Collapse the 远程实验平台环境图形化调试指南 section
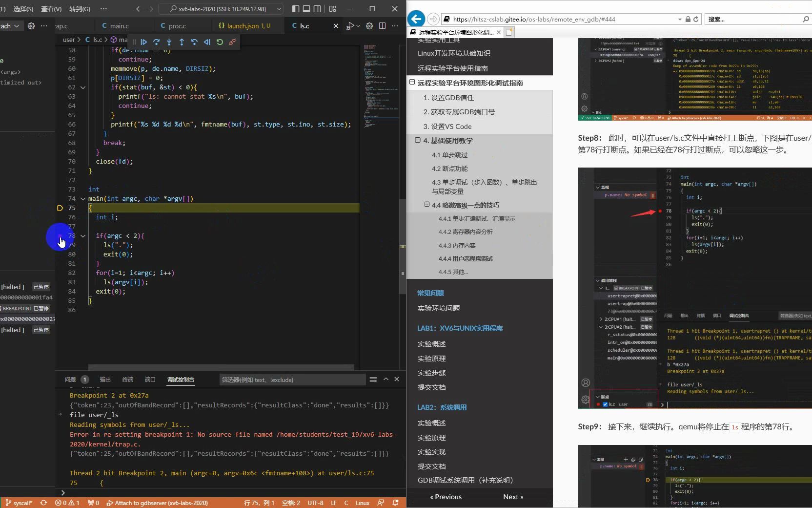This screenshot has height=508, width=812. click(x=412, y=83)
